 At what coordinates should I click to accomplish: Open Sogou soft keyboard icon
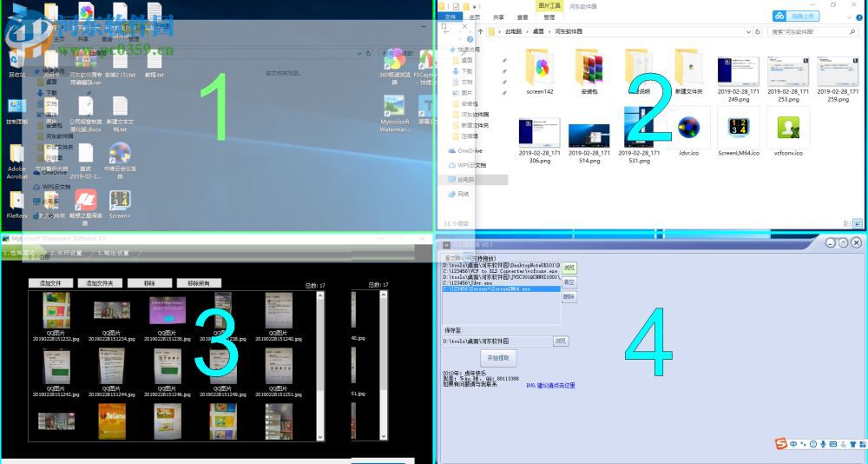point(832,444)
